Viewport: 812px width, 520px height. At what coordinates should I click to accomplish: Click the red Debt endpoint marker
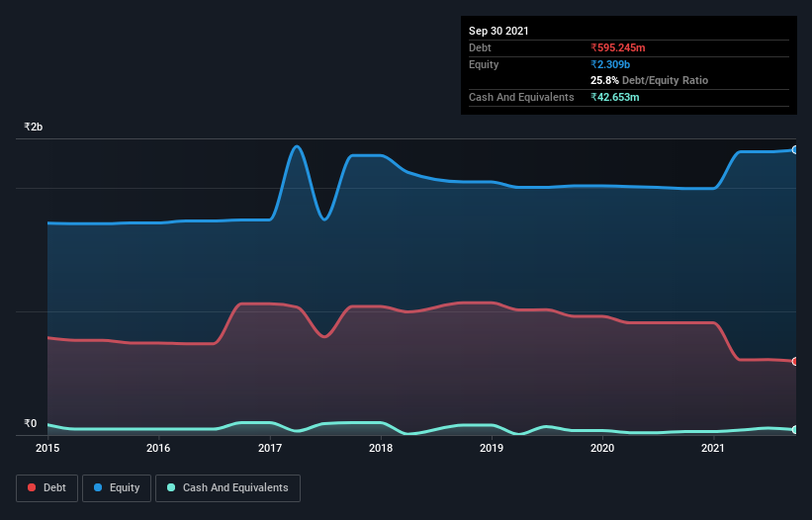click(x=795, y=361)
